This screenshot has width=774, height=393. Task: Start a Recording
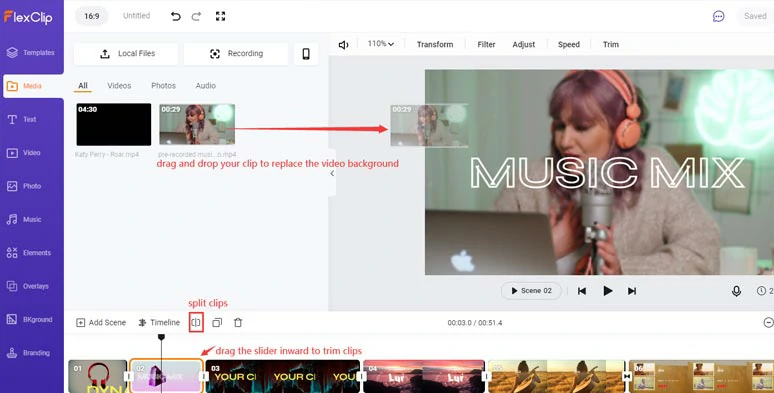click(236, 54)
